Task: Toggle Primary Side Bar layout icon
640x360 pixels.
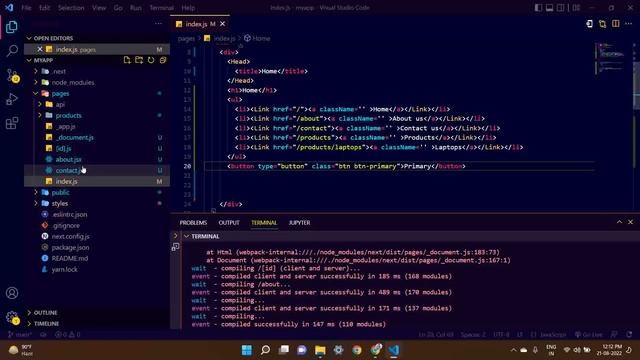Action: coord(538,7)
